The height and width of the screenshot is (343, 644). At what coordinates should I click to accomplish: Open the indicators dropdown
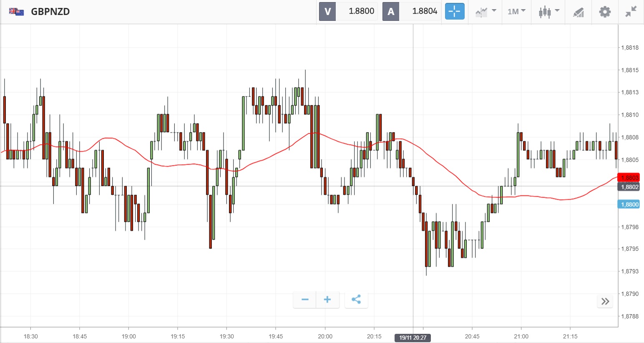point(486,11)
